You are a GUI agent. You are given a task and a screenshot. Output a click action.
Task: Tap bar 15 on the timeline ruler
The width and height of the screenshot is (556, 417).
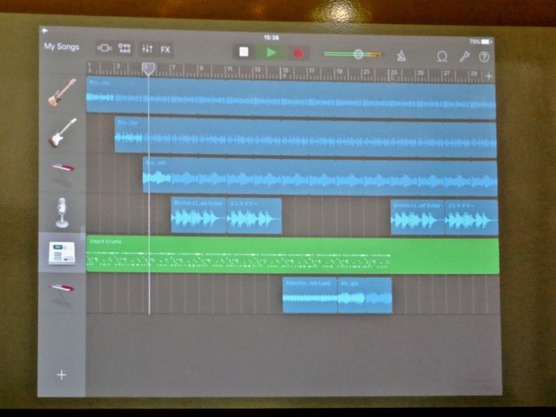pyautogui.click(x=284, y=72)
